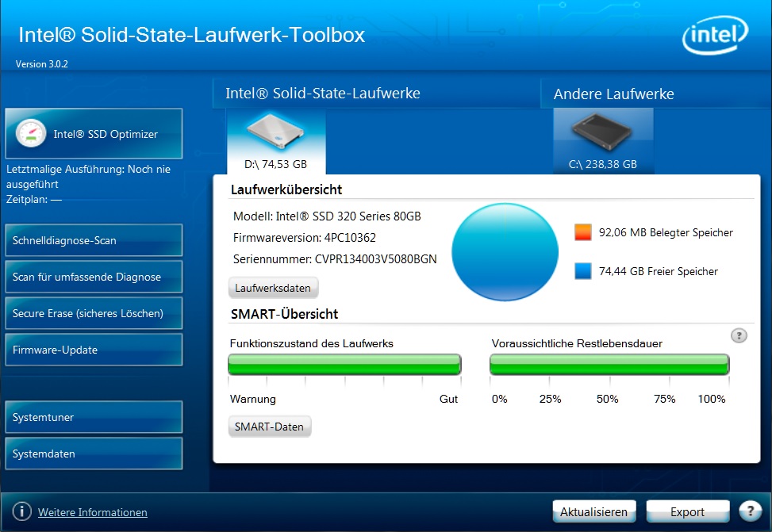Open SMART-Daten
The height and width of the screenshot is (532, 772).
[269, 427]
